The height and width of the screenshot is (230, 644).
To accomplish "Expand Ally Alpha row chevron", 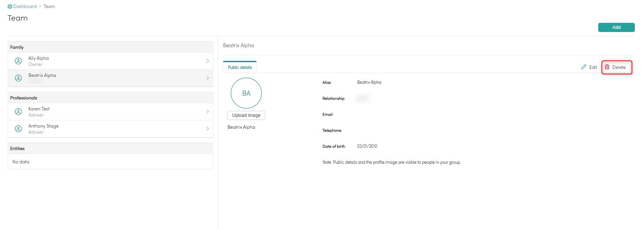I will 208,61.
